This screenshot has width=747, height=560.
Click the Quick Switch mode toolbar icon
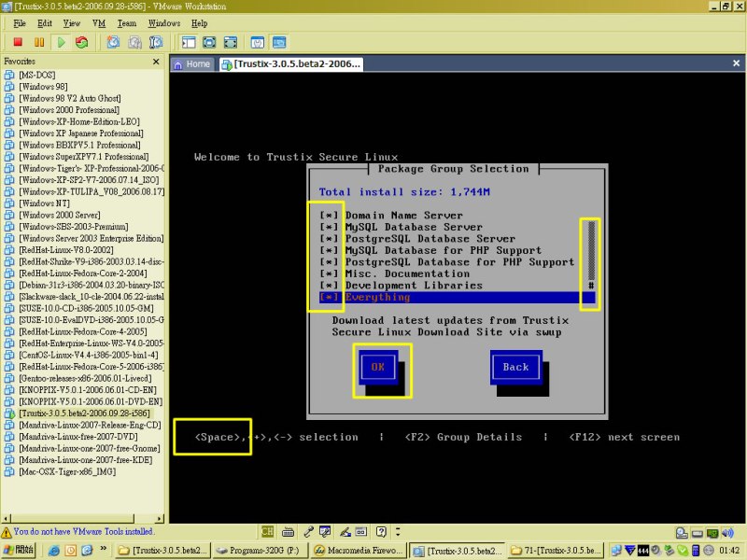pos(230,42)
